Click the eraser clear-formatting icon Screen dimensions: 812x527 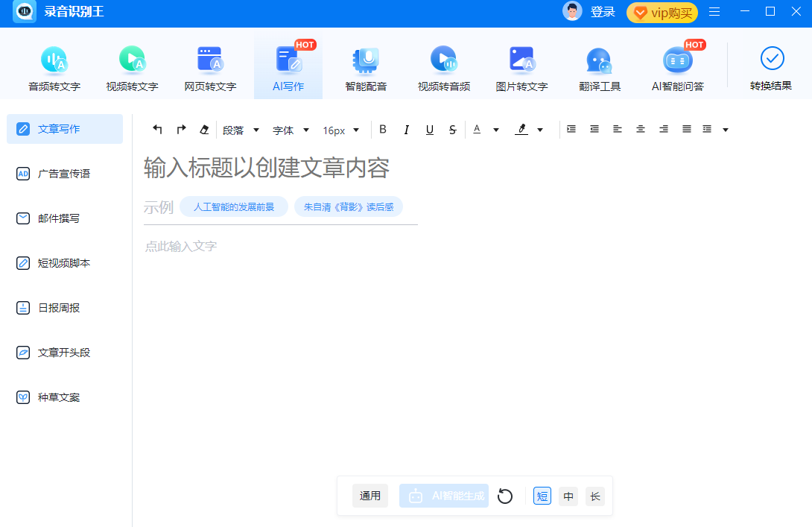tap(204, 130)
